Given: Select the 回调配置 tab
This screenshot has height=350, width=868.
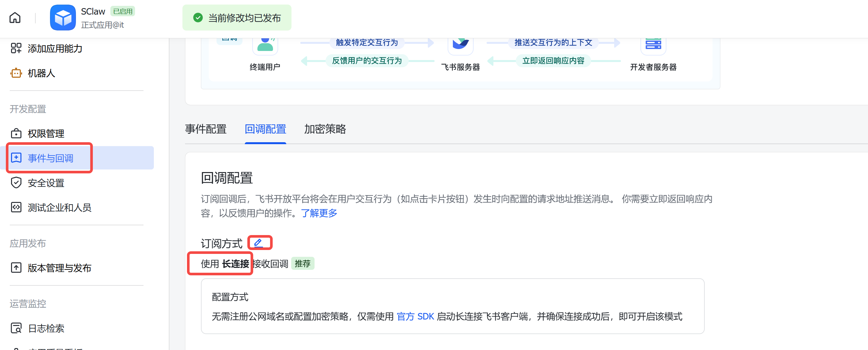Looking at the screenshot, I should [265, 129].
